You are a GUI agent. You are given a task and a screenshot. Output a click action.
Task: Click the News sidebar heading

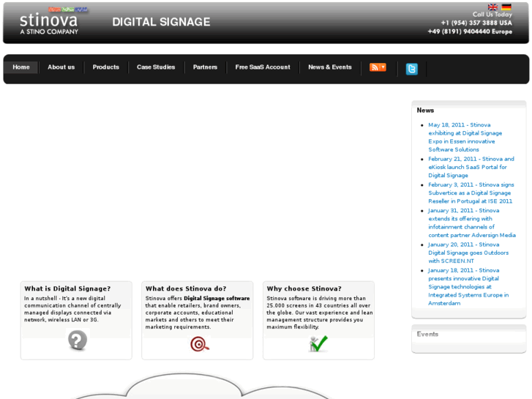coord(425,111)
